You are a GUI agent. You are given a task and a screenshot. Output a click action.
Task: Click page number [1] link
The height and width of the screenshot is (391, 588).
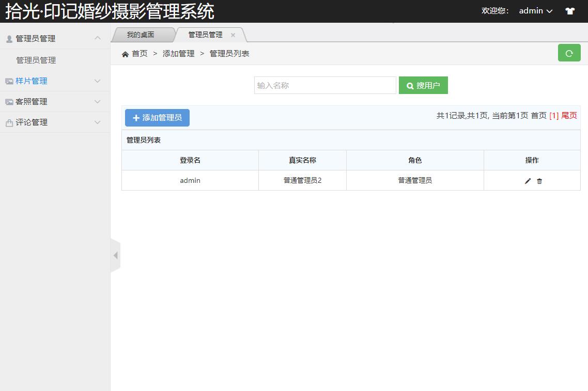(553, 116)
